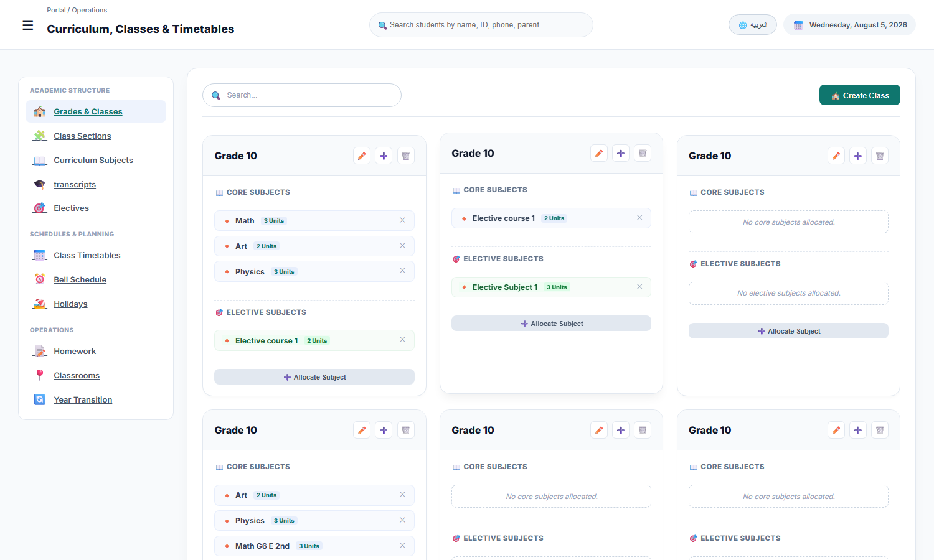Remove the Math G6 E 2nd subject
This screenshot has height=560, width=934.
(402, 546)
